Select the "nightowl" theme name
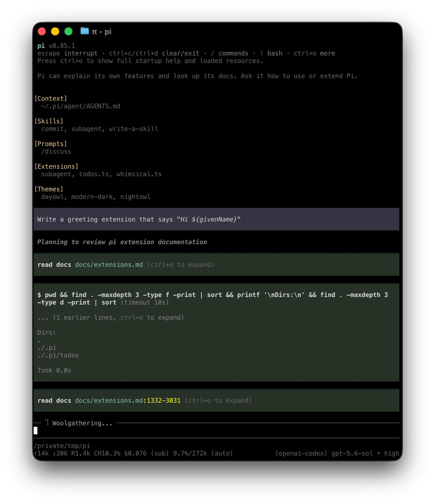 [x=135, y=197]
